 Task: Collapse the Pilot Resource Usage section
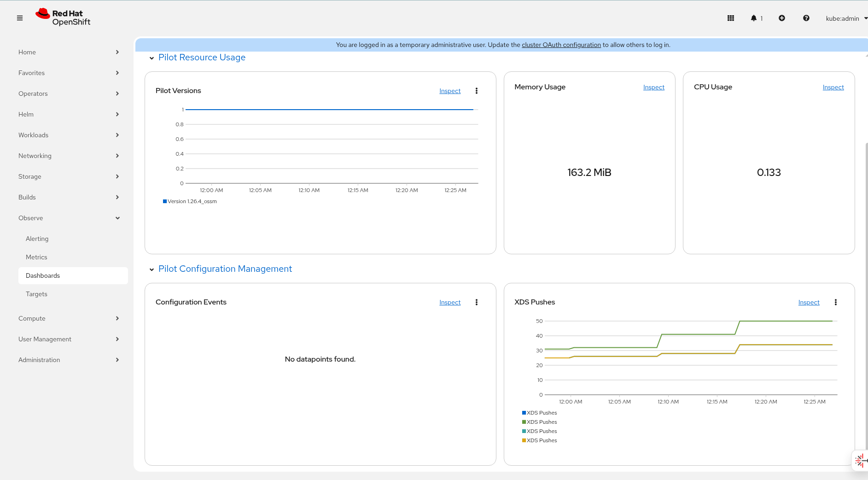click(151, 58)
